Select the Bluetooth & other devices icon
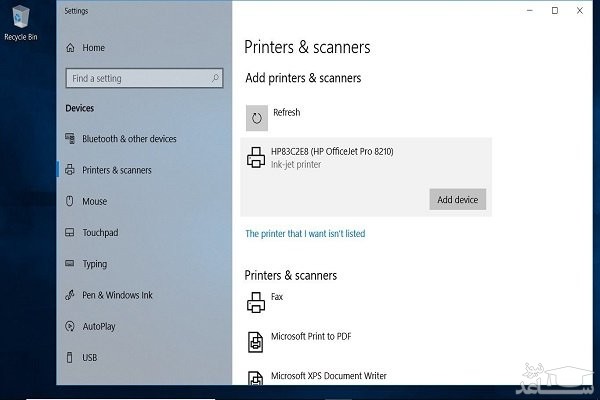600x400 pixels. click(70, 139)
